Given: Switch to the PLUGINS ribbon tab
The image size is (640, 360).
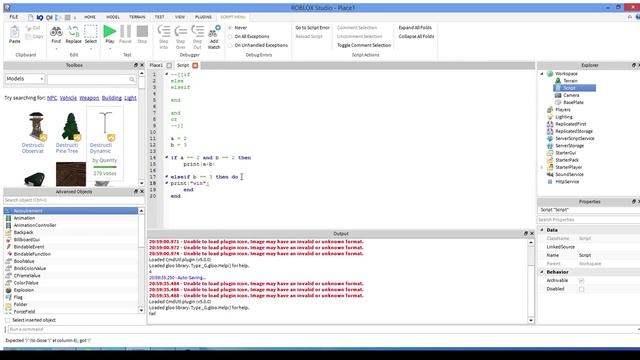Looking at the screenshot, I should (203, 17).
